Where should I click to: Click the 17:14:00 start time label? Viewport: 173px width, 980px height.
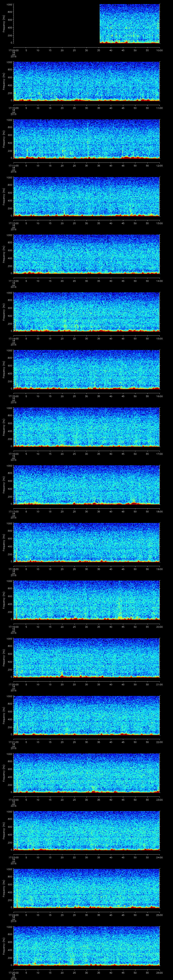tap(13, 339)
